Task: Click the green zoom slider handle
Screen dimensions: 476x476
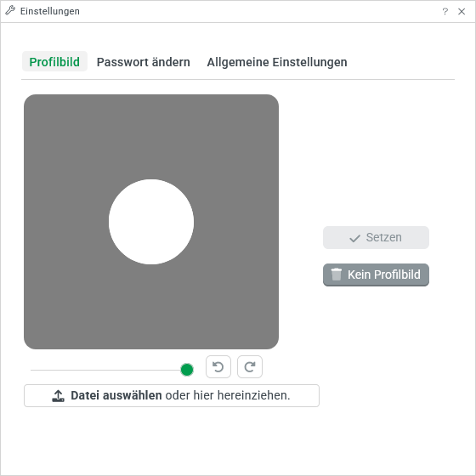Action: (187, 370)
